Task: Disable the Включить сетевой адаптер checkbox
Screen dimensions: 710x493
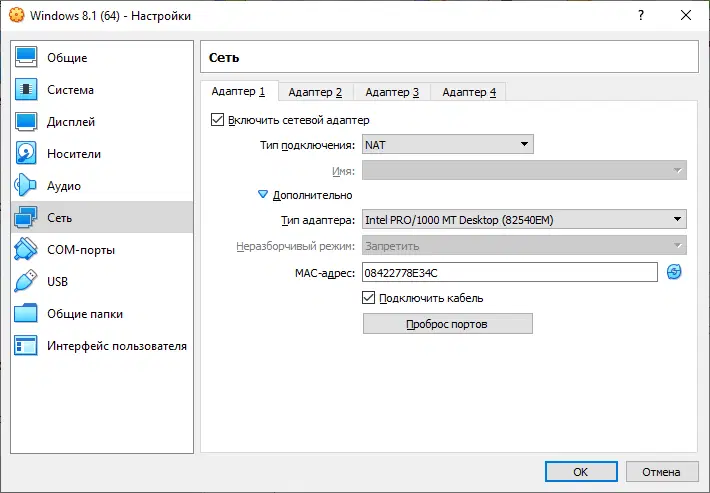Action: (218, 120)
